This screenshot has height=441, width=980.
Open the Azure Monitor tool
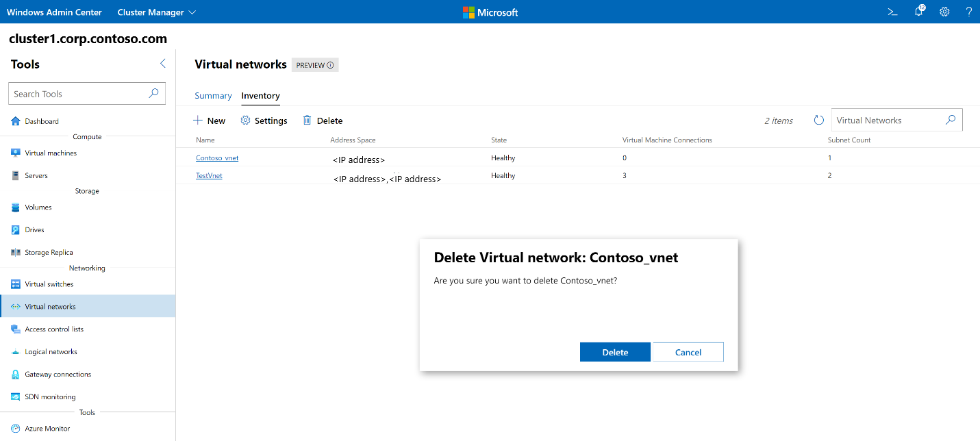47,428
